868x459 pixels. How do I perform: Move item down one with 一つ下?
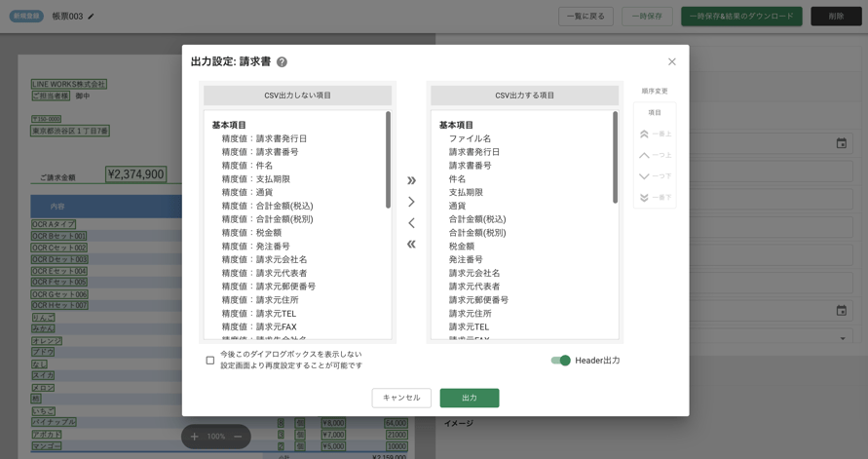pyautogui.click(x=655, y=176)
